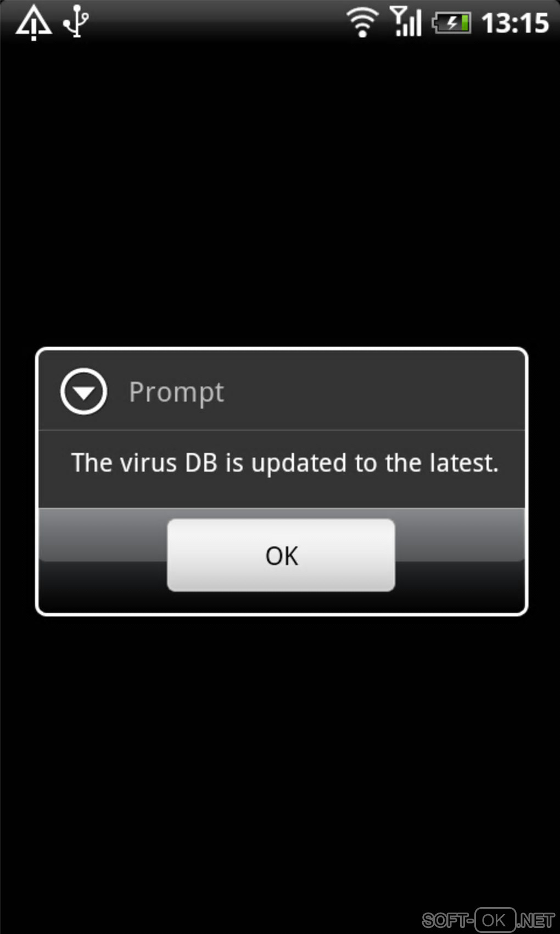Click the virus DB updated message text

click(x=285, y=463)
